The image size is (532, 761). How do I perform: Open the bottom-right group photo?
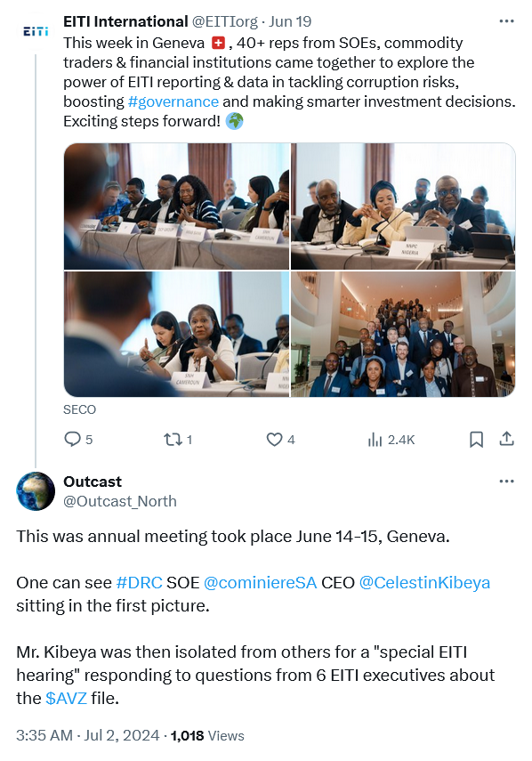(x=403, y=334)
